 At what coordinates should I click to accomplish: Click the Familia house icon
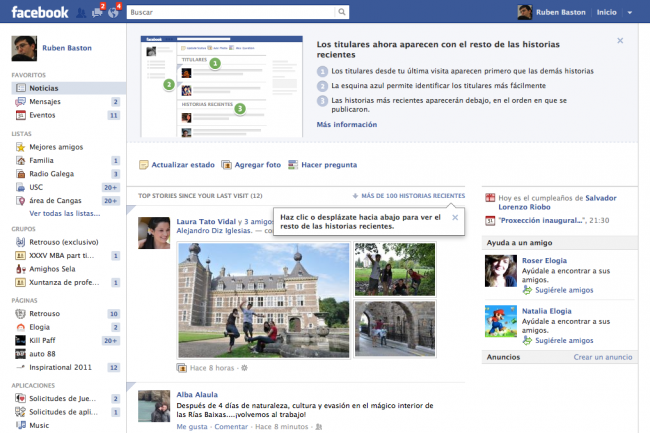pyautogui.click(x=21, y=160)
